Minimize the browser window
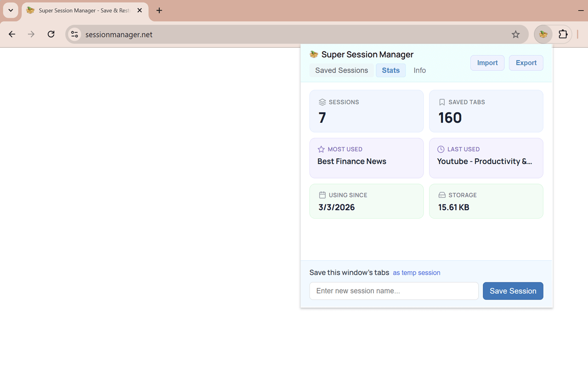588x368 pixels. pyautogui.click(x=581, y=10)
